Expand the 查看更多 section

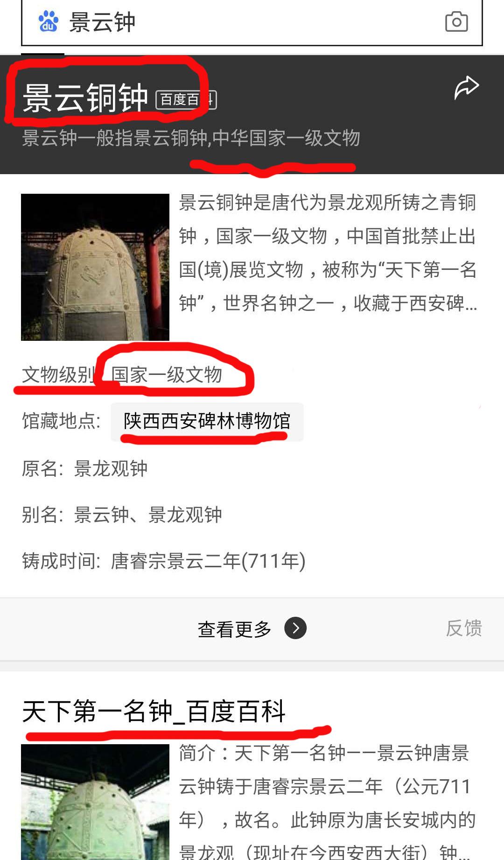tap(252, 628)
